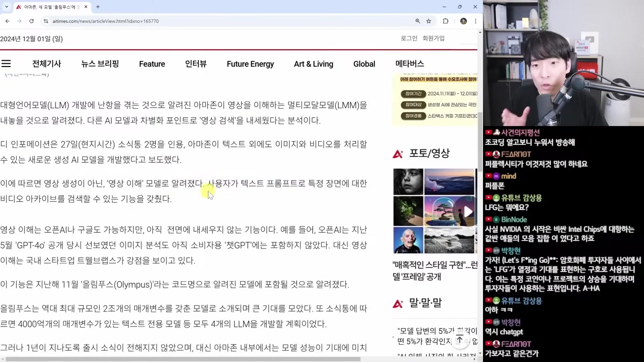
Task: Click the browser forward arrow
Action: click(19, 21)
